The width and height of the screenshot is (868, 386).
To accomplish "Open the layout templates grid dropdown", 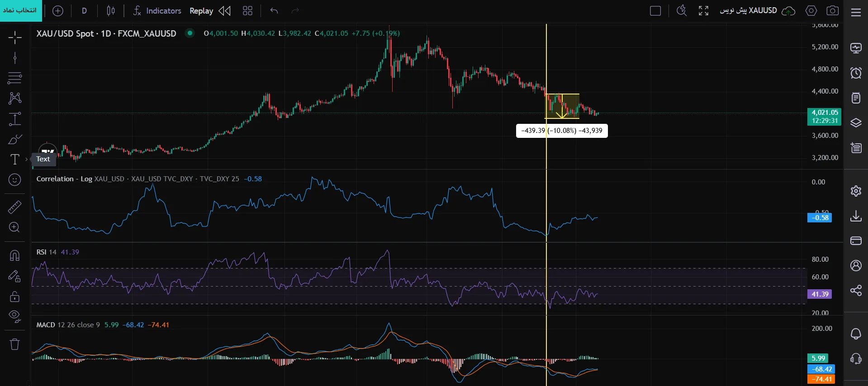I will pyautogui.click(x=247, y=10).
